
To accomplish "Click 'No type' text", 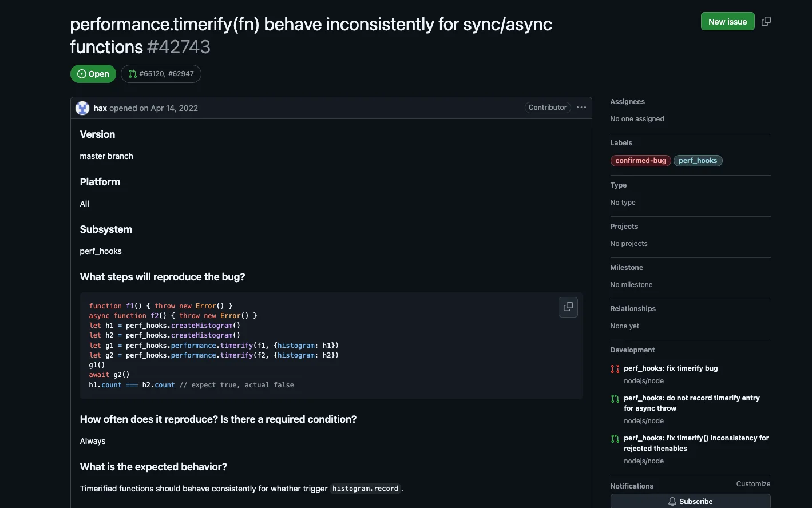I will click(623, 203).
